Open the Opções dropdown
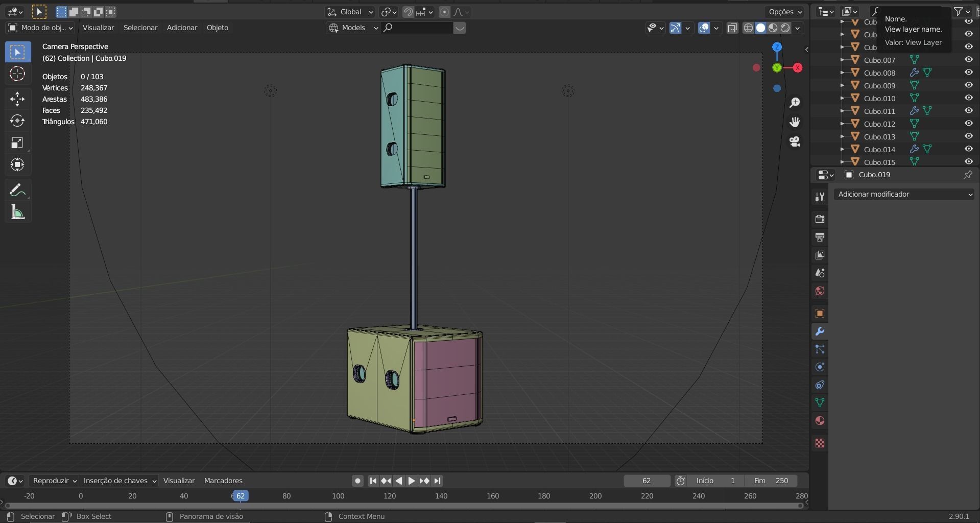Screen dimensions: 980x523 tap(785, 12)
